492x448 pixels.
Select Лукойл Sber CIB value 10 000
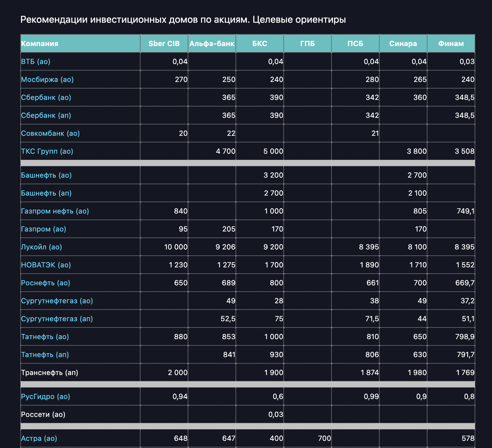(176, 247)
